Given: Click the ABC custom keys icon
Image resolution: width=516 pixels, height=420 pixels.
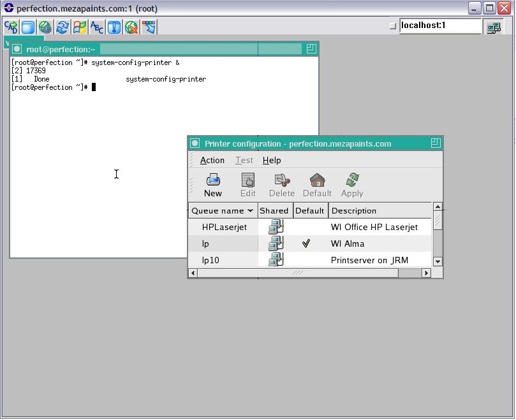Looking at the screenshot, I should pos(97,27).
